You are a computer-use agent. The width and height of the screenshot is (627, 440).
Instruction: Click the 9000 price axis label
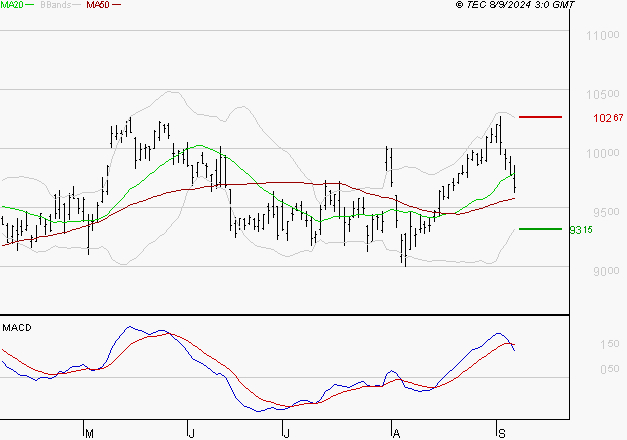pos(606,271)
